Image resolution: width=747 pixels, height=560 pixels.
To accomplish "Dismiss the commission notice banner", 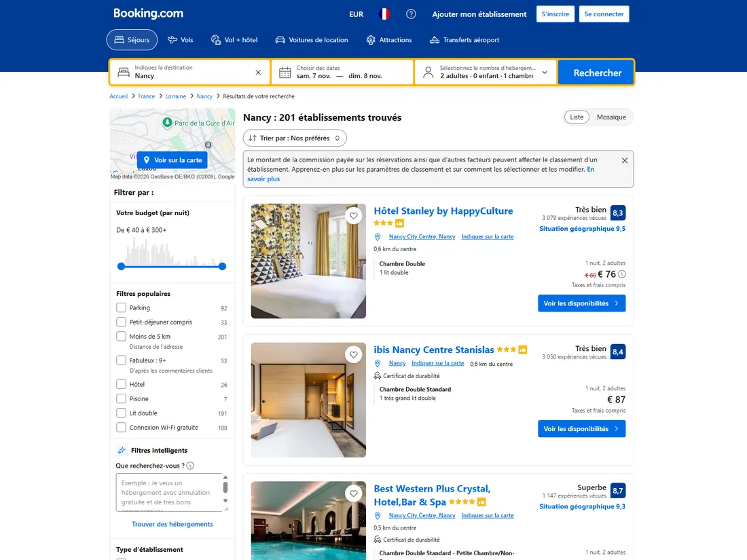I will click(625, 160).
